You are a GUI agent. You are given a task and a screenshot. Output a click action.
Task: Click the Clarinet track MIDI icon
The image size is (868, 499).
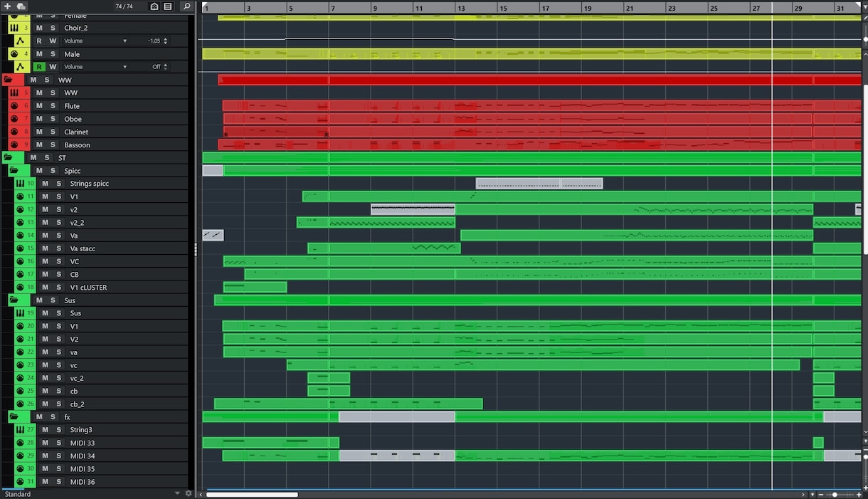pyautogui.click(x=14, y=132)
